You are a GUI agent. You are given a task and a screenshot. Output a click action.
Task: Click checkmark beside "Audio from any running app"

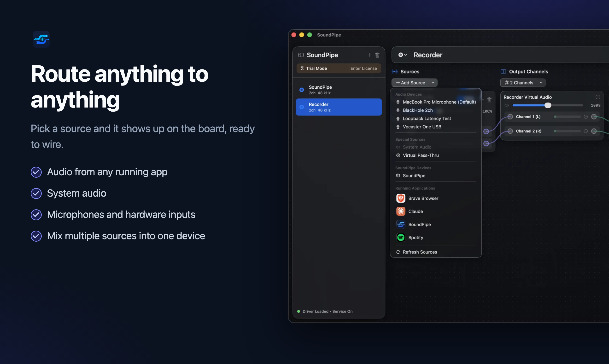[36, 172]
